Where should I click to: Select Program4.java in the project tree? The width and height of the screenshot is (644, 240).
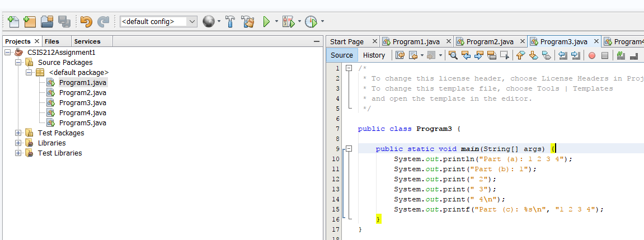[82, 113]
